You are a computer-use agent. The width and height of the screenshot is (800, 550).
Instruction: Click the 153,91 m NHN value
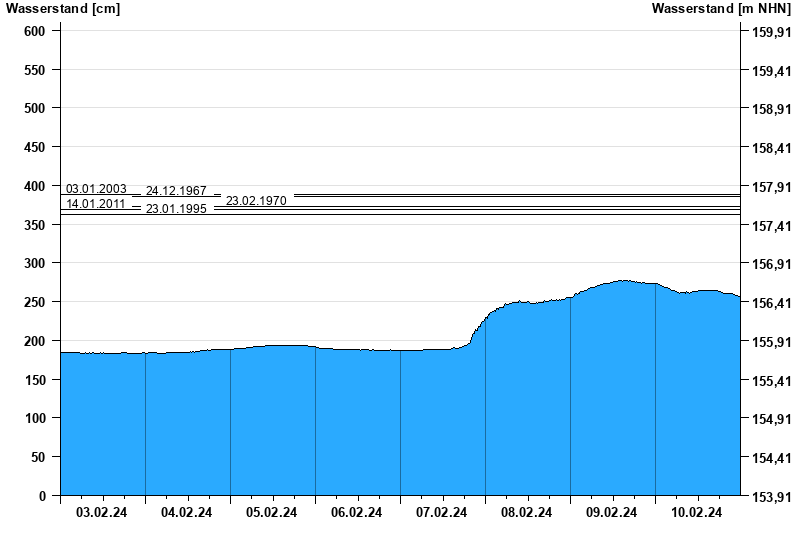[772, 497]
